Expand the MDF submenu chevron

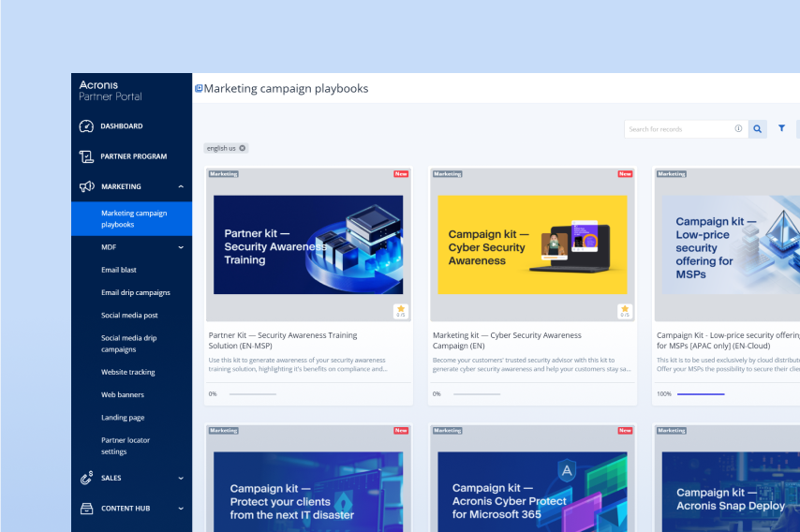point(181,247)
